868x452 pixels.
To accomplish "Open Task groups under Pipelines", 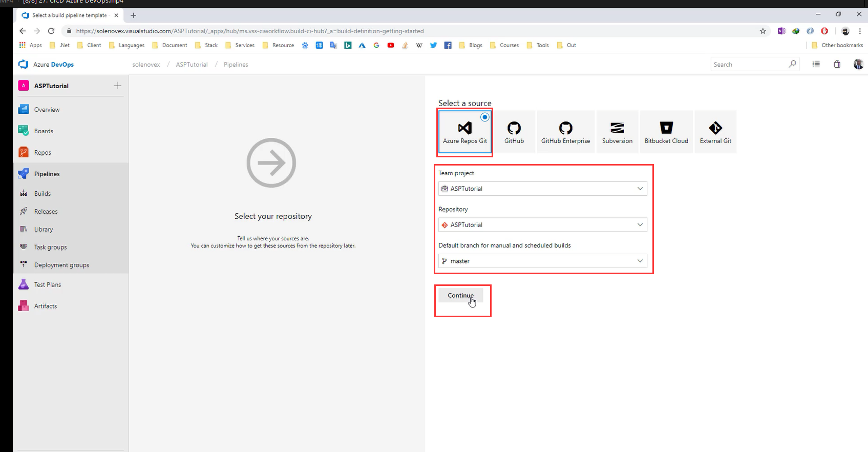I will (x=71, y=248).
